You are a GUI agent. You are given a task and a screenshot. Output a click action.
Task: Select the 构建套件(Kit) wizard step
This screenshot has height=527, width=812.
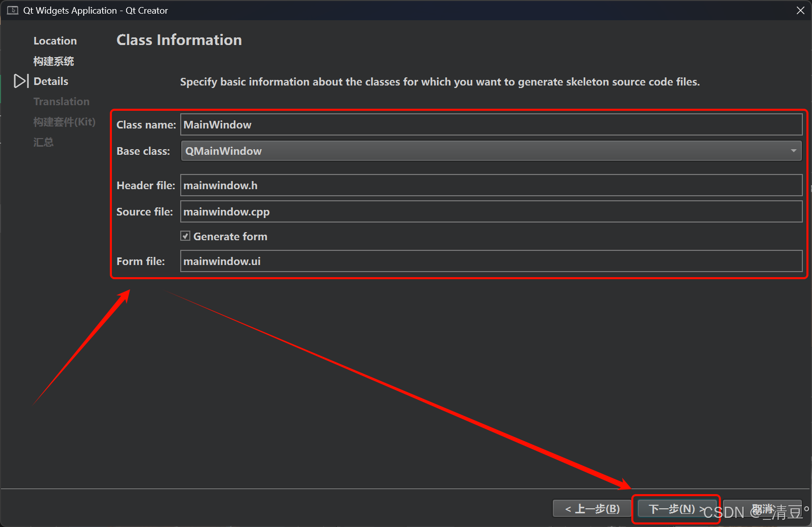click(x=64, y=122)
